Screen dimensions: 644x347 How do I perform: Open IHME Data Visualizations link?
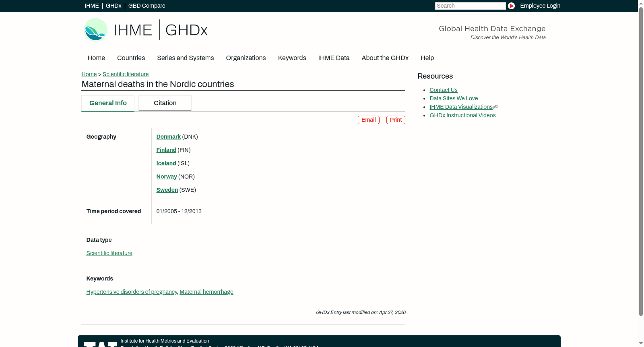[x=461, y=107]
